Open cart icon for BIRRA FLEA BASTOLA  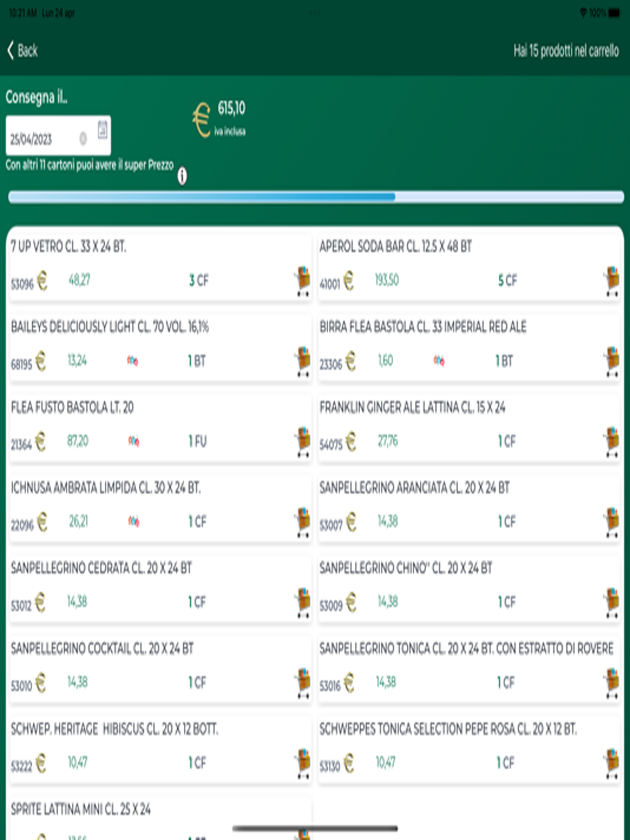coord(612,362)
